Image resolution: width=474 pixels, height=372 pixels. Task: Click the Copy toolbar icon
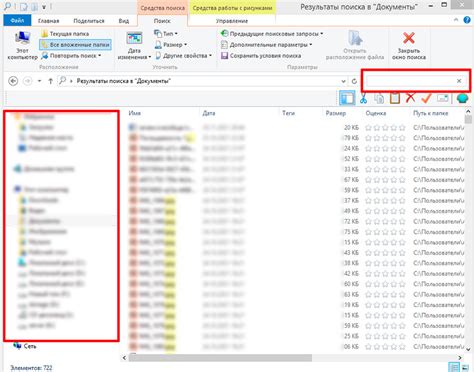click(x=379, y=98)
